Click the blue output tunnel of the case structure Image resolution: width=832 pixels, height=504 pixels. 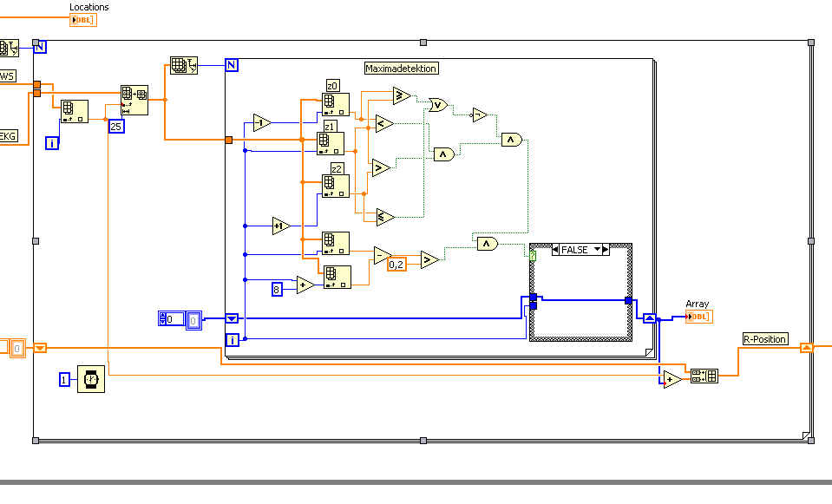(x=628, y=301)
